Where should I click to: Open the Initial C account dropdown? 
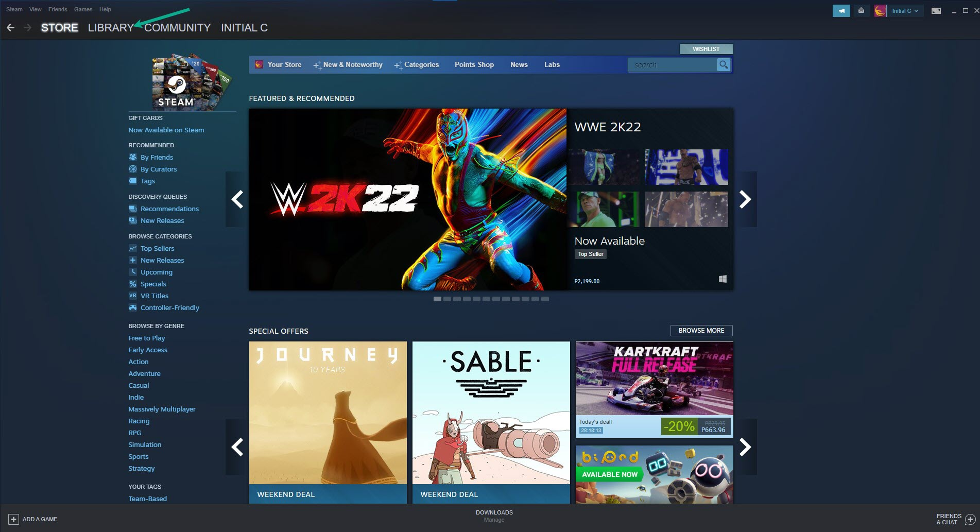904,11
